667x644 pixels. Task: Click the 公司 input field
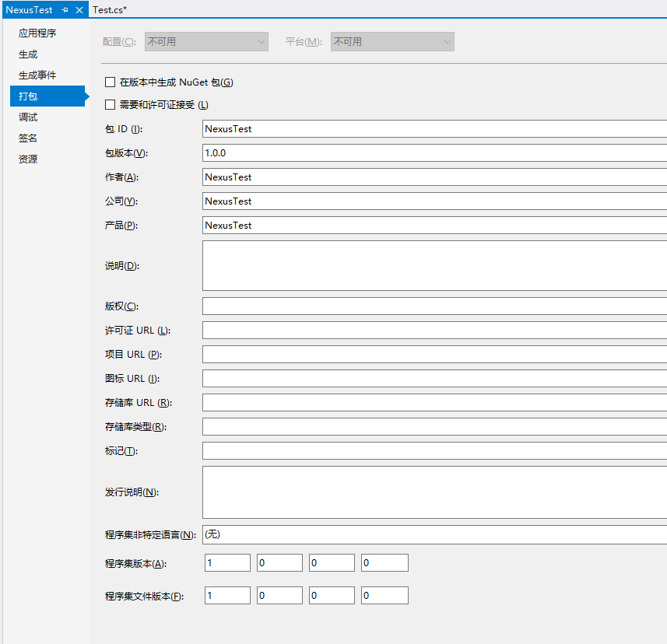click(435, 201)
